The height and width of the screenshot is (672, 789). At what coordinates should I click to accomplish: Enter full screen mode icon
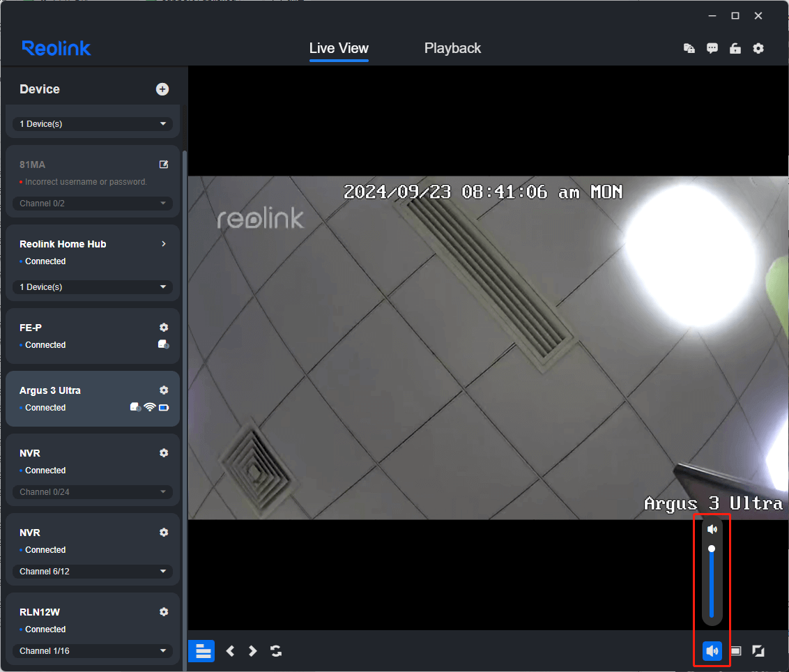click(x=758, y=651)
